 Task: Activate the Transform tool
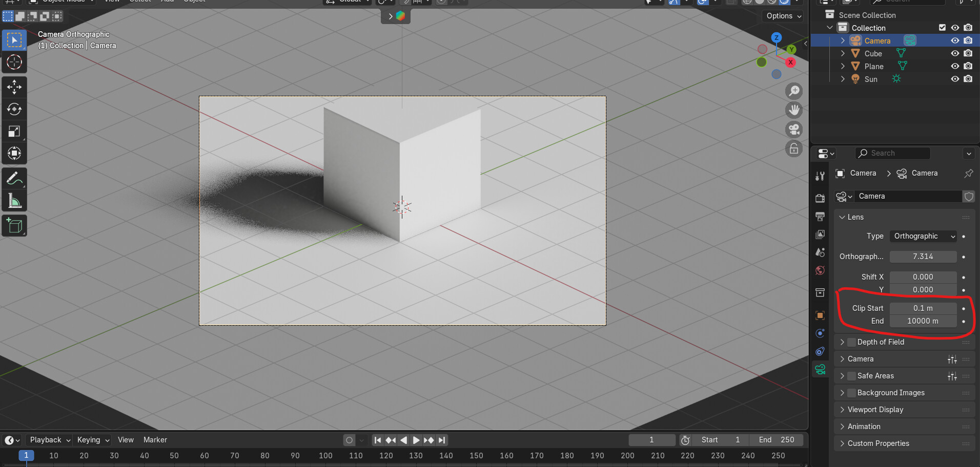tap(14, 153)
